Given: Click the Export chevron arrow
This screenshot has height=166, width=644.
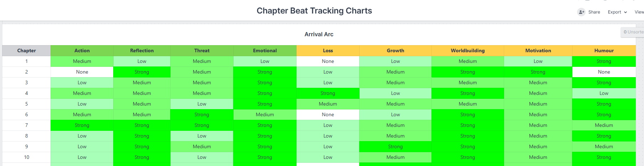Looking at the screenshot, I should [625, 12].
